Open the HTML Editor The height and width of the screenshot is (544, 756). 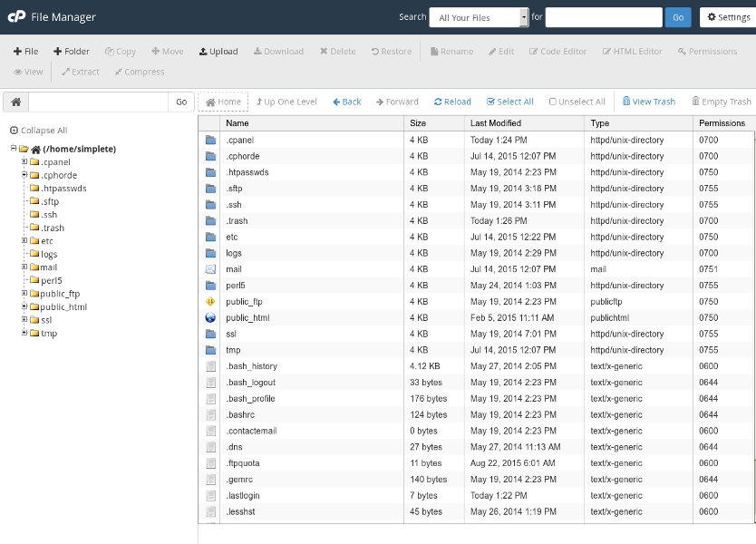(x=632, y=51)
